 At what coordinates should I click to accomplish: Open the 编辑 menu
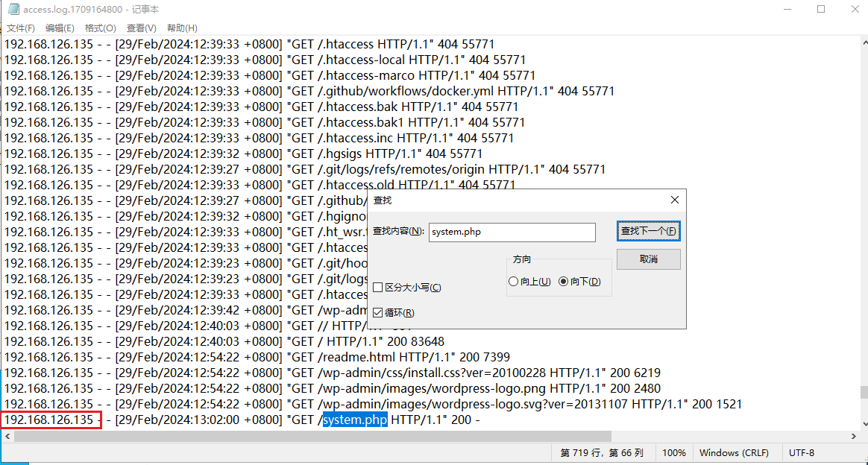[60, 28]
